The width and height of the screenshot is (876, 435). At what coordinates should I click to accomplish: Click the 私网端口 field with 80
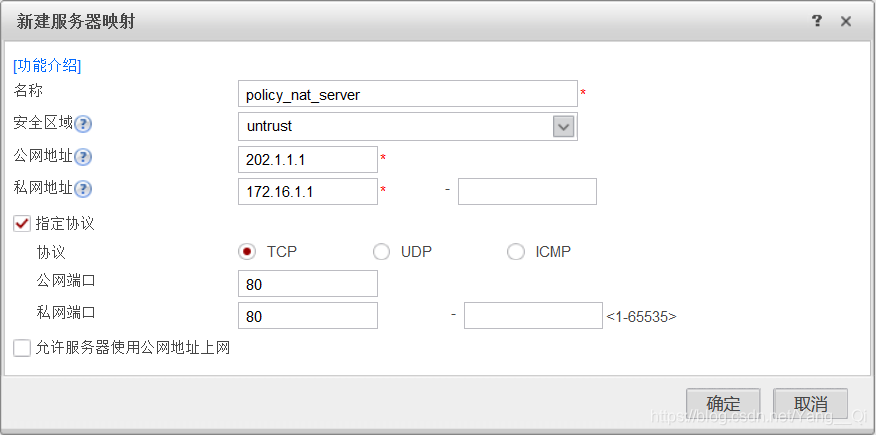tap(308, 316)
